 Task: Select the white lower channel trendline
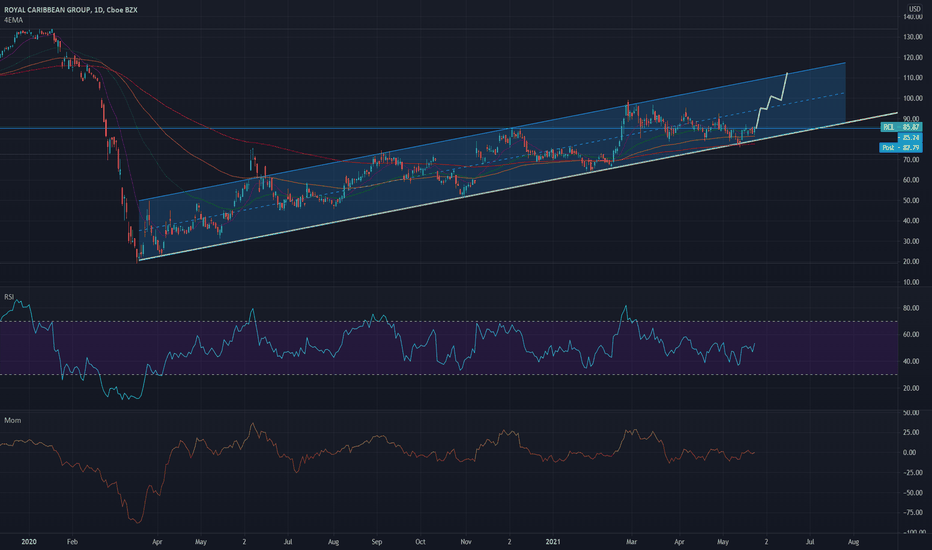(517, 186)
